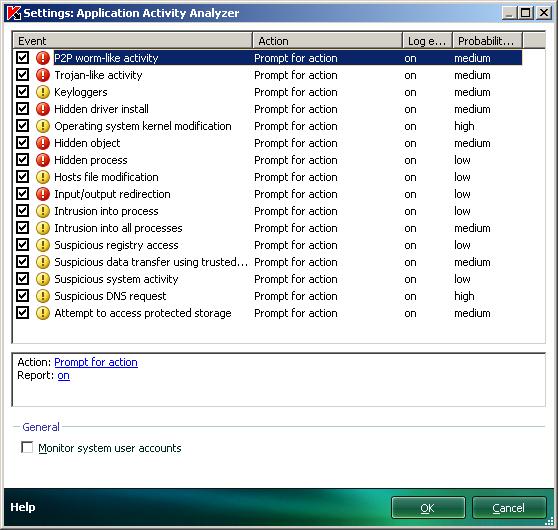558x530 pixels.
Task: Click red alert icon next to Input/output redirection
Action: 43,194
